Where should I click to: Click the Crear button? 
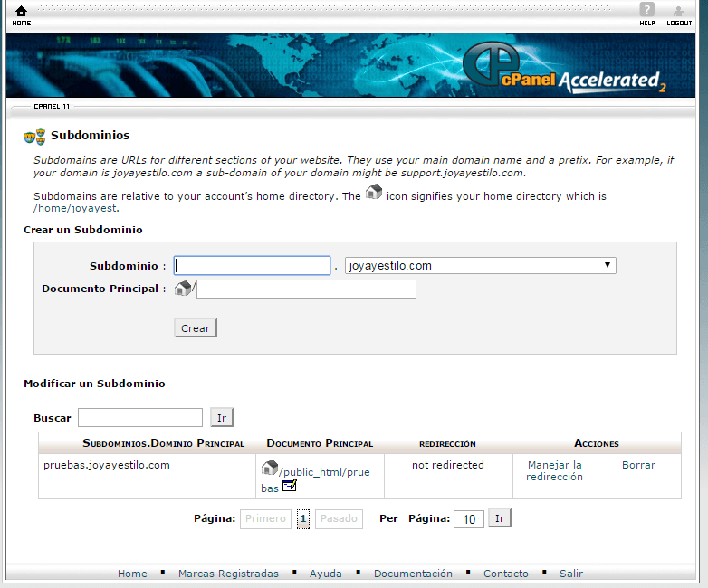tap(196, 328)
